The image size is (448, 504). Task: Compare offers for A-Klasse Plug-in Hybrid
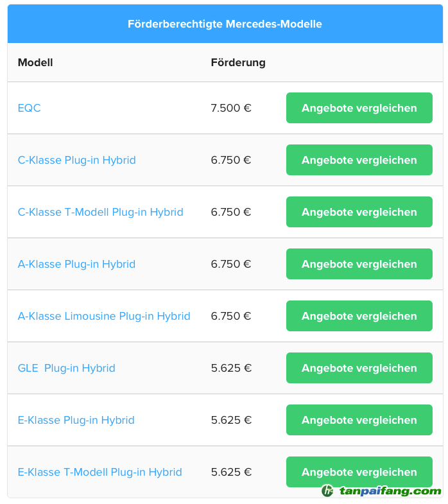pyautogui.click(x=359, y=265)
